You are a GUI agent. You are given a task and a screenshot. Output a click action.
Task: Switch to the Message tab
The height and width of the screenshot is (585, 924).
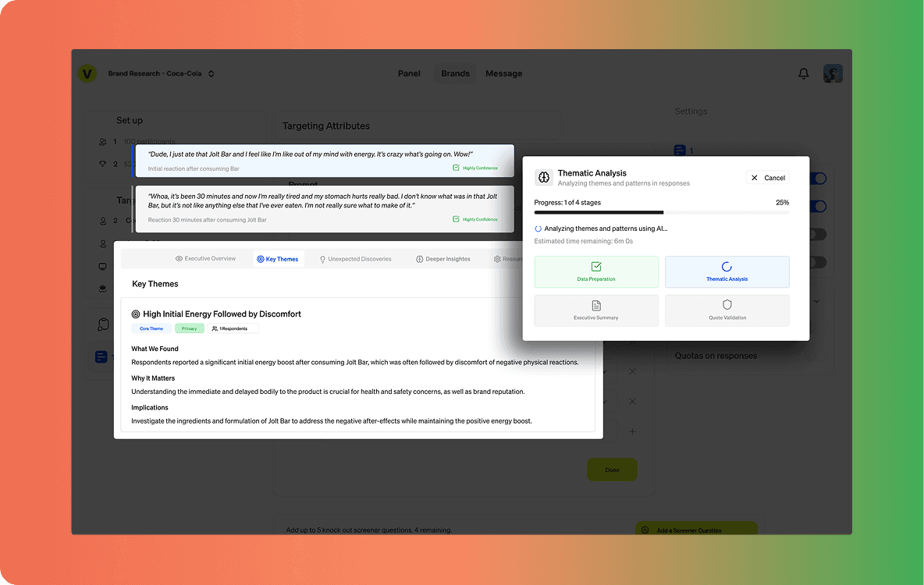tap(504, 73)
